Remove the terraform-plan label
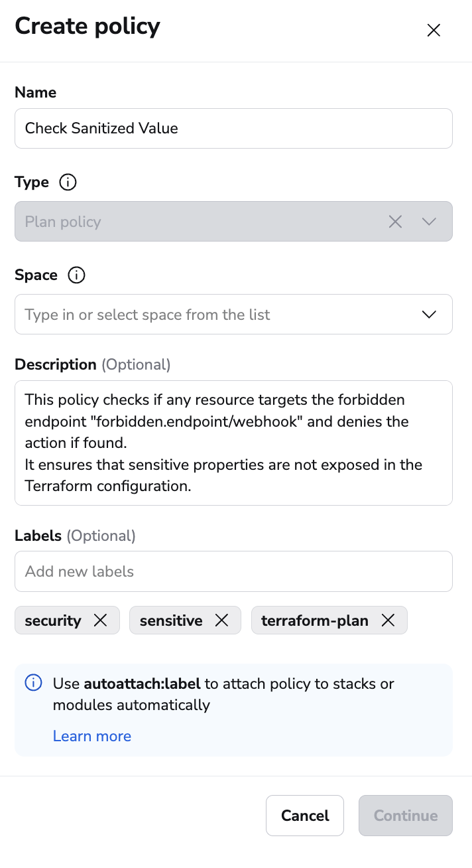Screen dimensions: 472x868 coord(388,620)
